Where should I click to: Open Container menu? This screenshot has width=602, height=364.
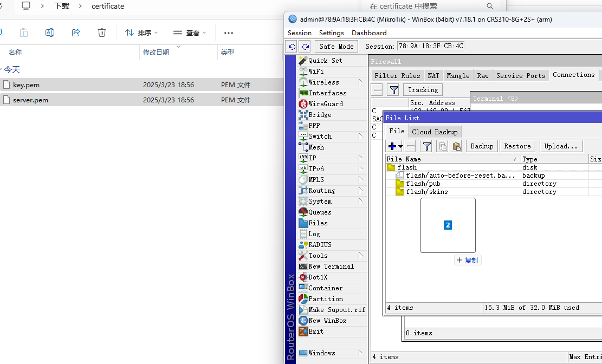click(333, 288)
